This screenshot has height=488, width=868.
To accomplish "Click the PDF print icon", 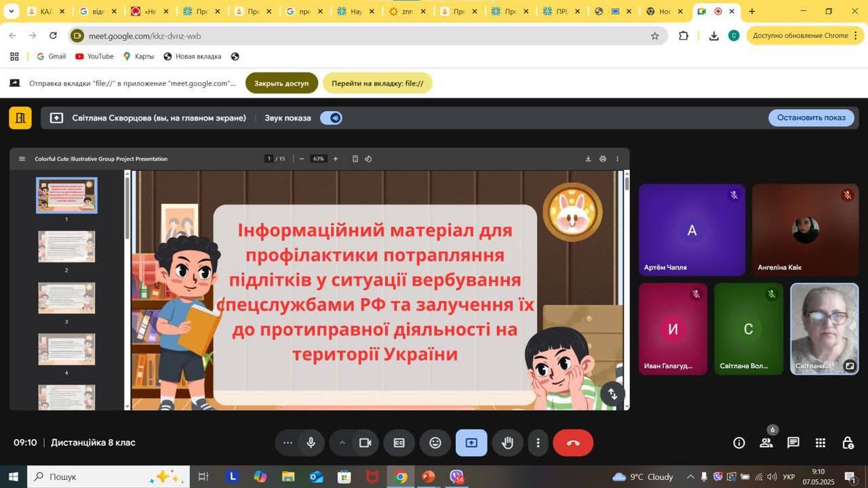I will [602, 159].
